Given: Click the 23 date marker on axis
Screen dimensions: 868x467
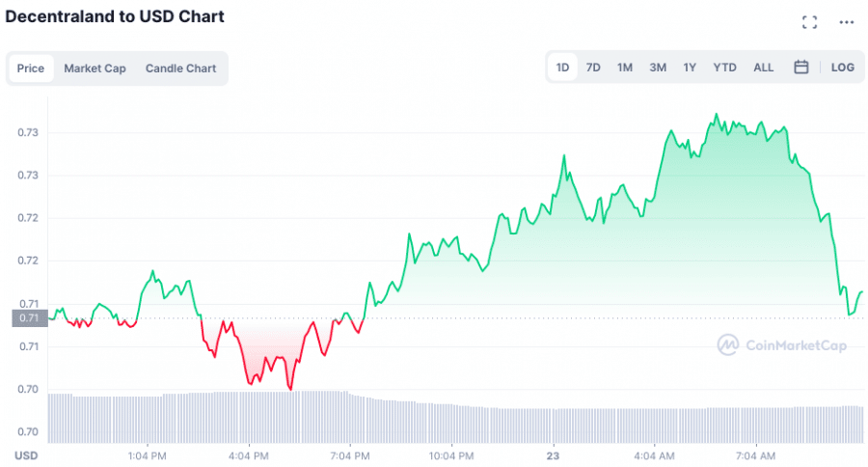Looking at the screenshot, I should pyautogui.click(x=553, y=454).
